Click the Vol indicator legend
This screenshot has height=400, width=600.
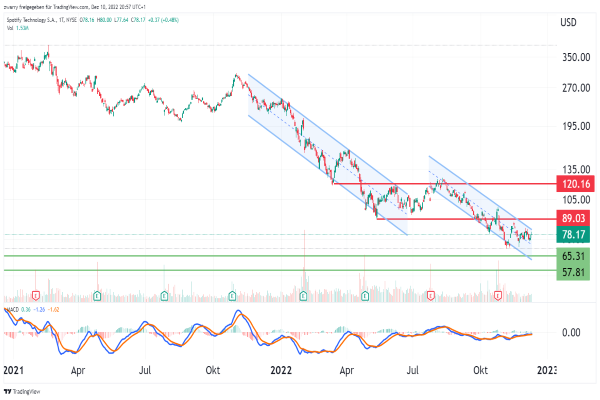tap(18, 28)
